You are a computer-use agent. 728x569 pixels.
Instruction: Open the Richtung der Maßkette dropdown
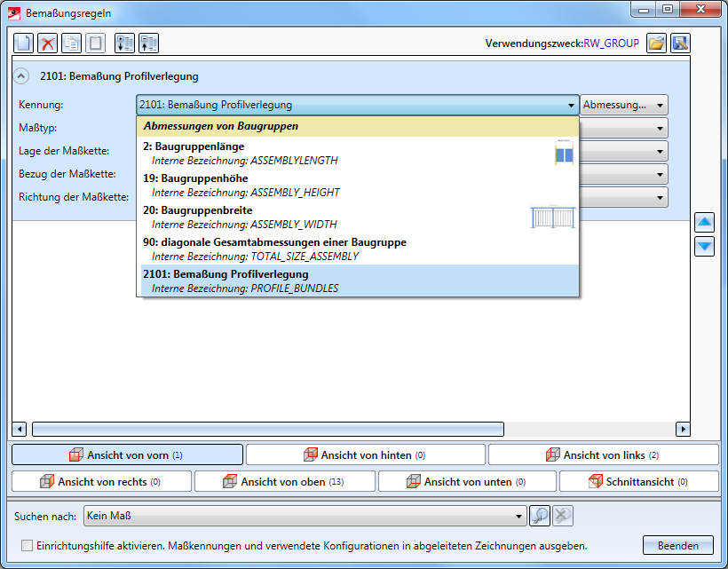[660, 198]
